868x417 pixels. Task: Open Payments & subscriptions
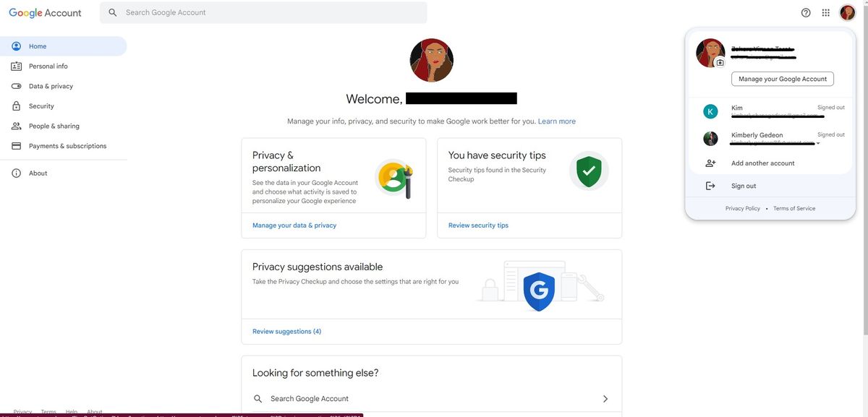[67, 144]
